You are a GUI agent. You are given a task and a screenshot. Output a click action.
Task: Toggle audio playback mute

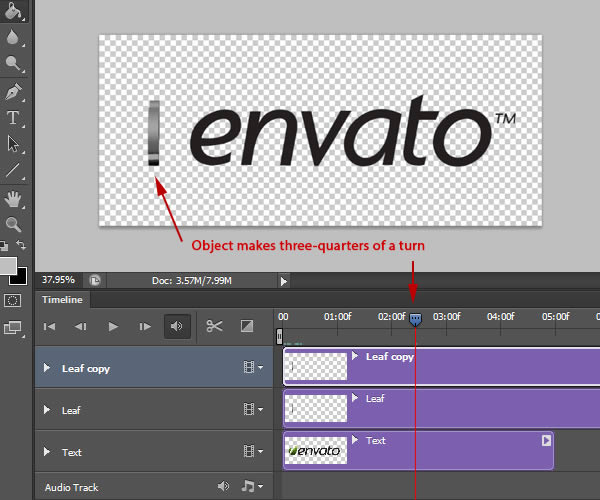click(177, 326)
